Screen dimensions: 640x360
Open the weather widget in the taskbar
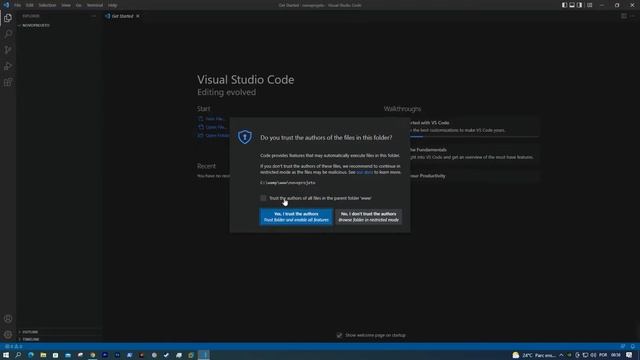[534, 355]
